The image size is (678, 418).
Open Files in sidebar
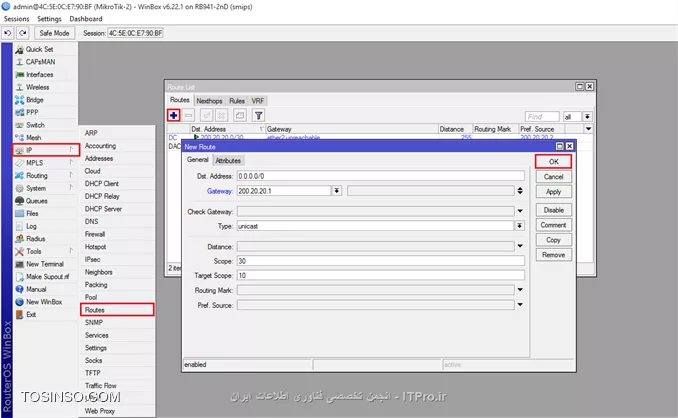pos(45,213)
